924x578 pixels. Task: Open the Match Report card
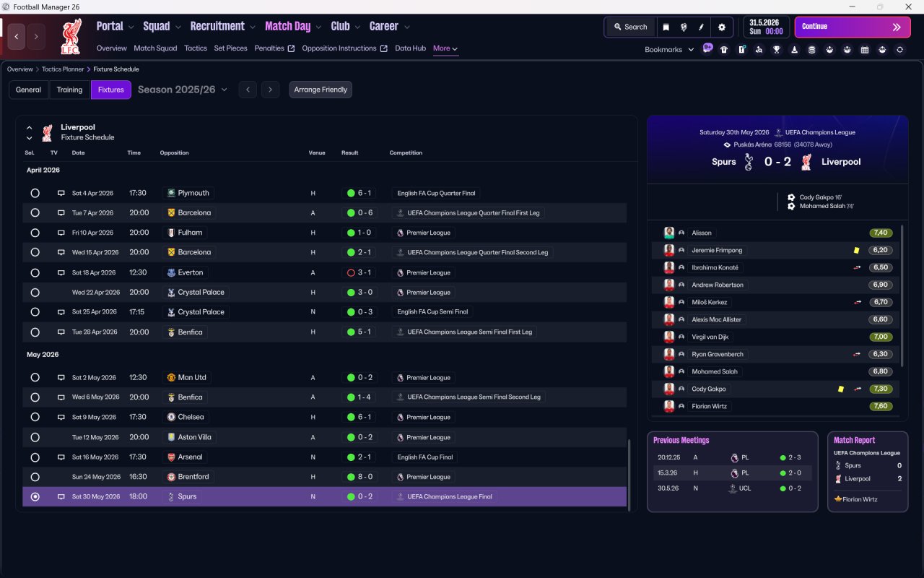click(868, 472)
